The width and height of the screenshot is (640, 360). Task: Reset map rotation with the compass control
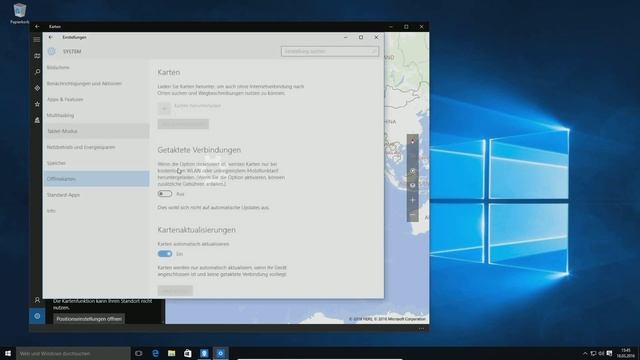(412, 141)
